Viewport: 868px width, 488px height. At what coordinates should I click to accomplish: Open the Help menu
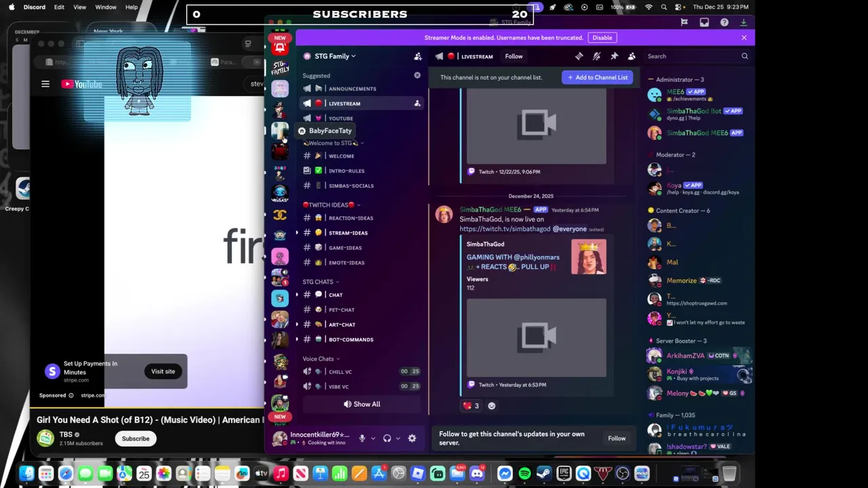(132, 7)
